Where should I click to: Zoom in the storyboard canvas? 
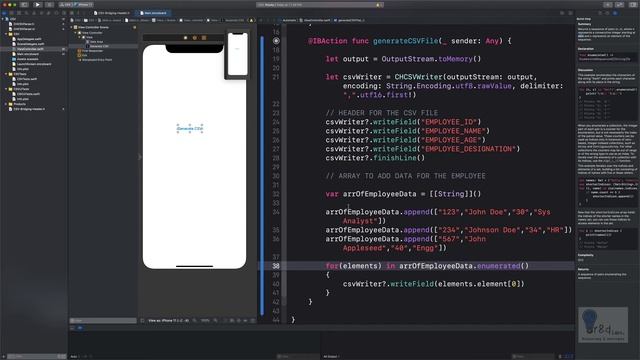pos(216,320)
